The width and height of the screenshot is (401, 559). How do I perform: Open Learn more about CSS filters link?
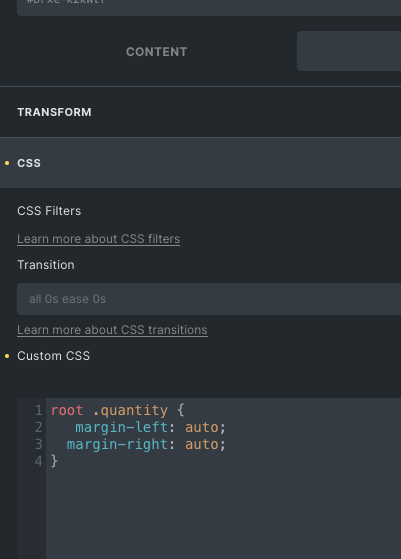(x=98, y=239)
